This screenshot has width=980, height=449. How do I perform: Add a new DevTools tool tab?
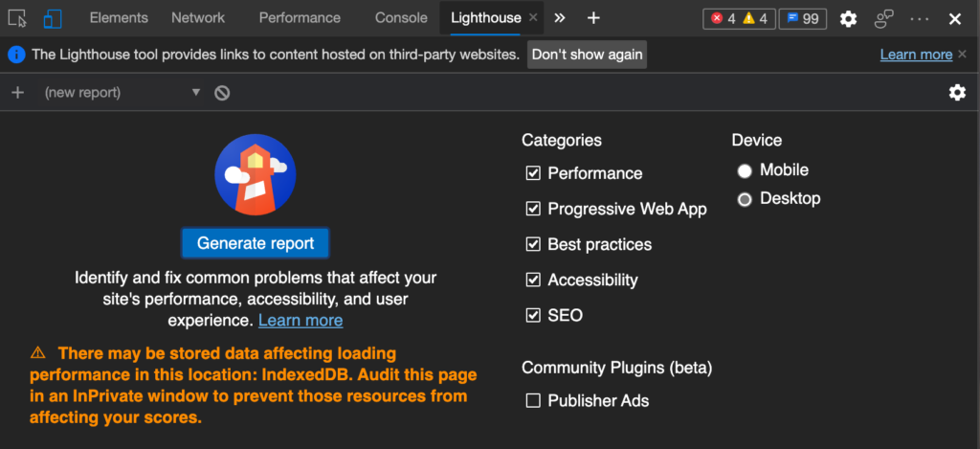tap(593, 18)
